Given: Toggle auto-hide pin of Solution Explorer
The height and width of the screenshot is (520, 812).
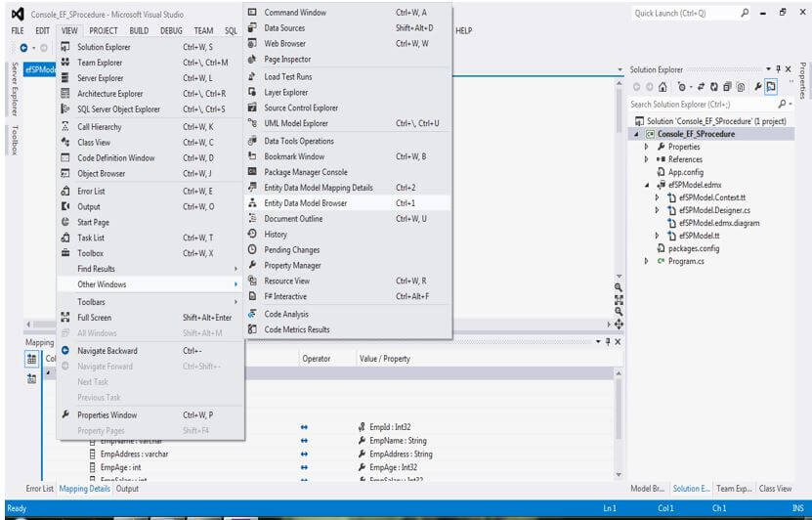Looking at the screenshot, I should click(779, 68).
